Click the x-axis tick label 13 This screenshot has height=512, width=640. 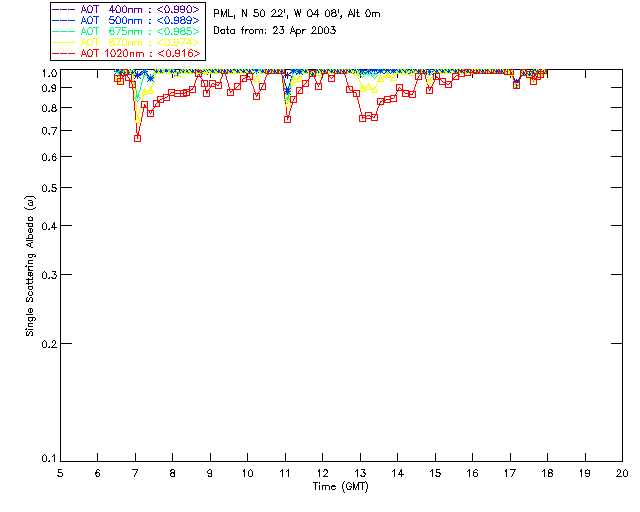click(x=360, y=473)
